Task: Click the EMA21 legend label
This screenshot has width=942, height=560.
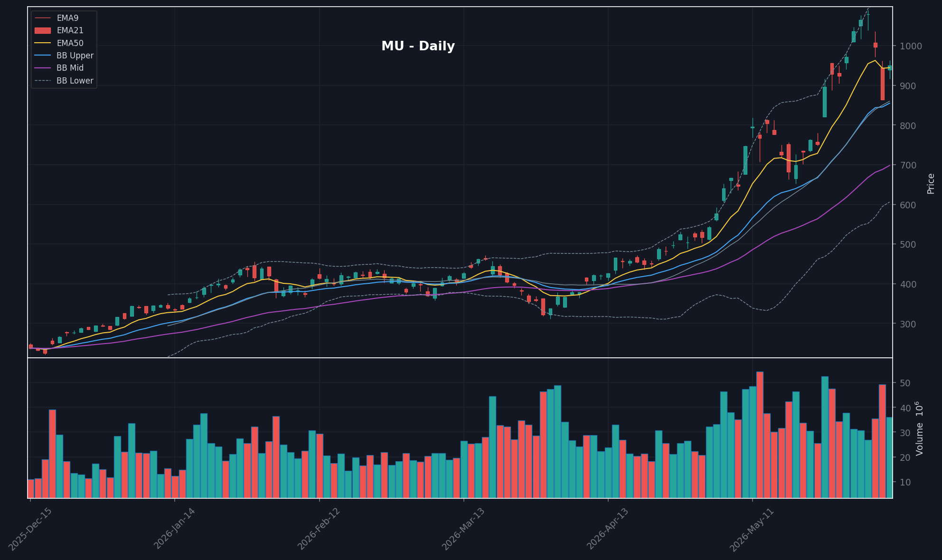Action: click(x=70, y=30)
